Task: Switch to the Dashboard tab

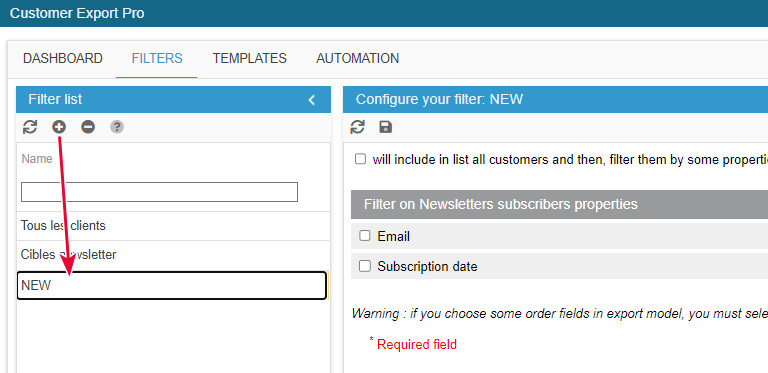Action: point(63,58)
